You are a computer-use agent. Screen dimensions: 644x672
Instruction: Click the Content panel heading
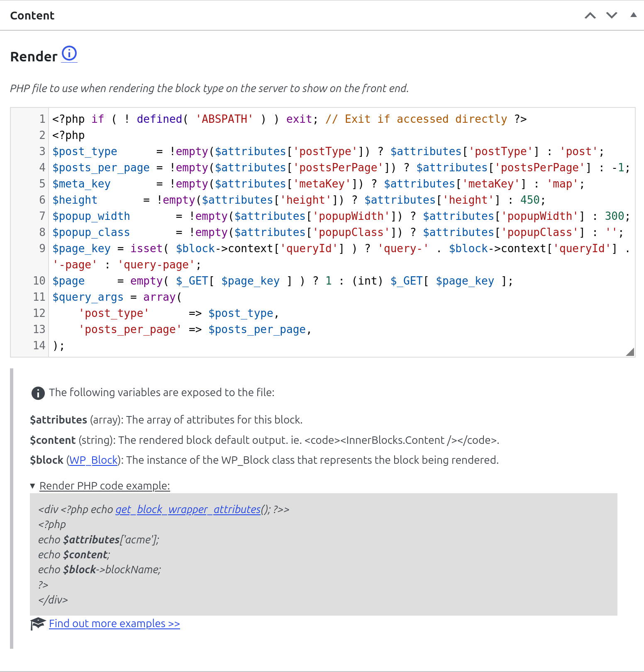pyautogui.click(x=32, y=16)
